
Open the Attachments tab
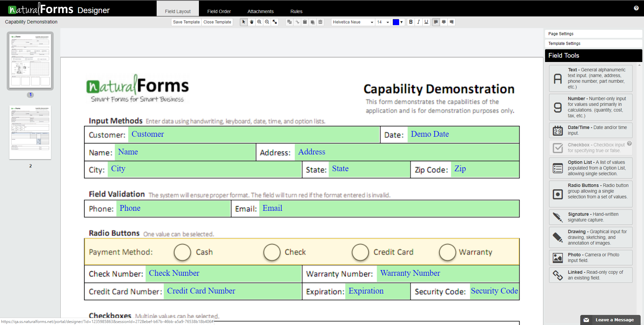tap(261, 11)
